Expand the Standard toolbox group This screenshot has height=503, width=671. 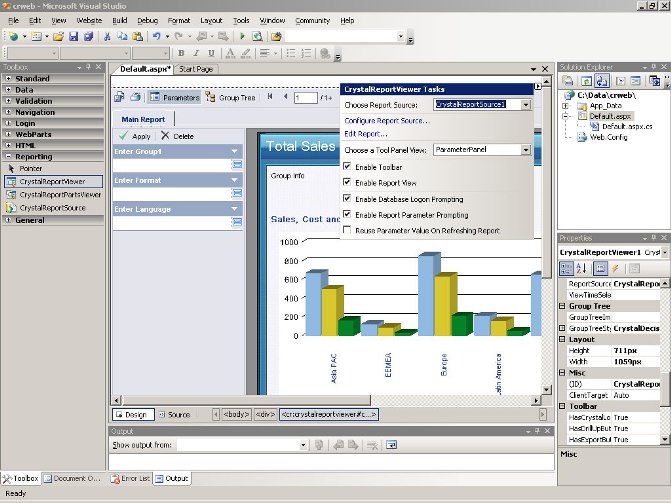click(8, 78)
